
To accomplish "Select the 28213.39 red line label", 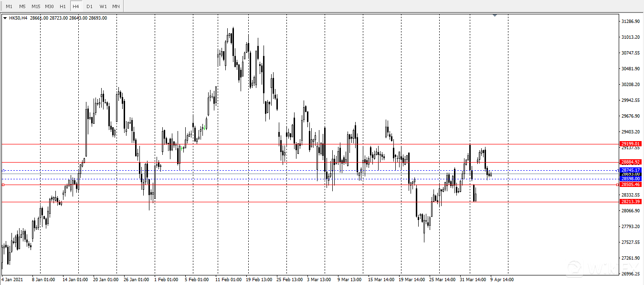I will pos(630,202).
